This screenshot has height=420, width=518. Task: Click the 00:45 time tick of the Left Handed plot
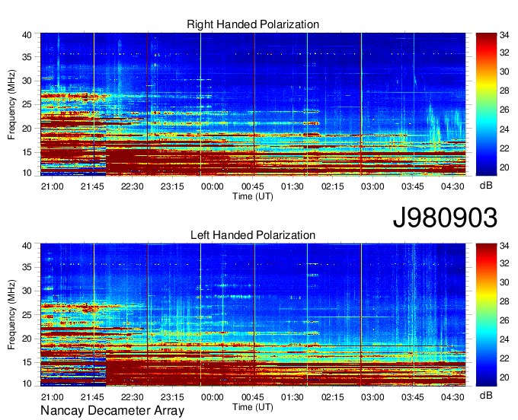coord(252,397)
